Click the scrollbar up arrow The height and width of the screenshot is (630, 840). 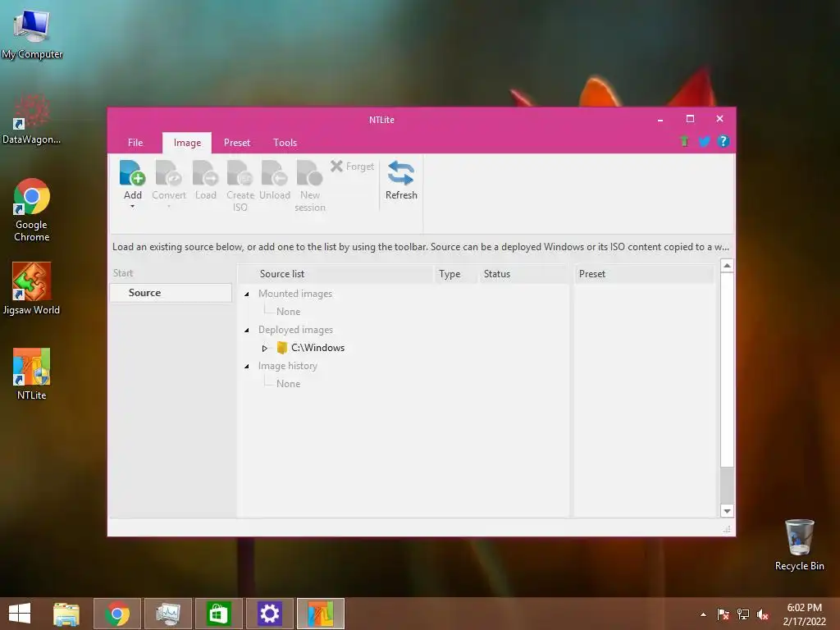point(727,266)
